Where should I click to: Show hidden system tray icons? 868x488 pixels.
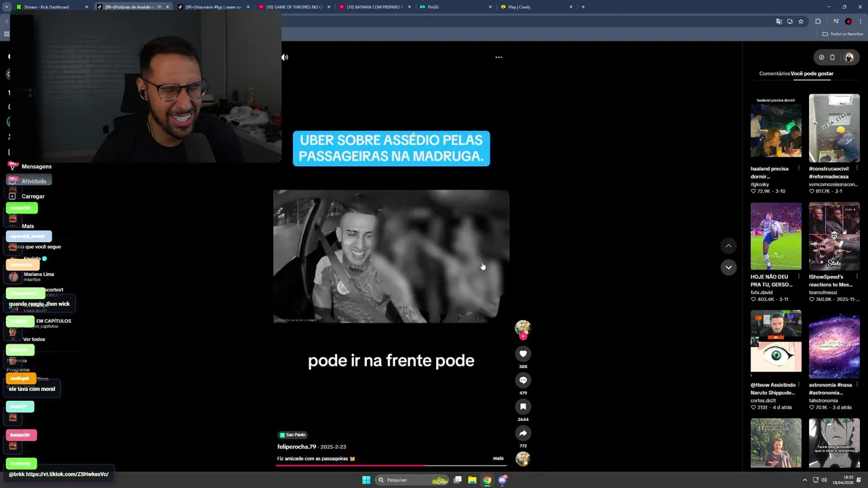(804, 480)
